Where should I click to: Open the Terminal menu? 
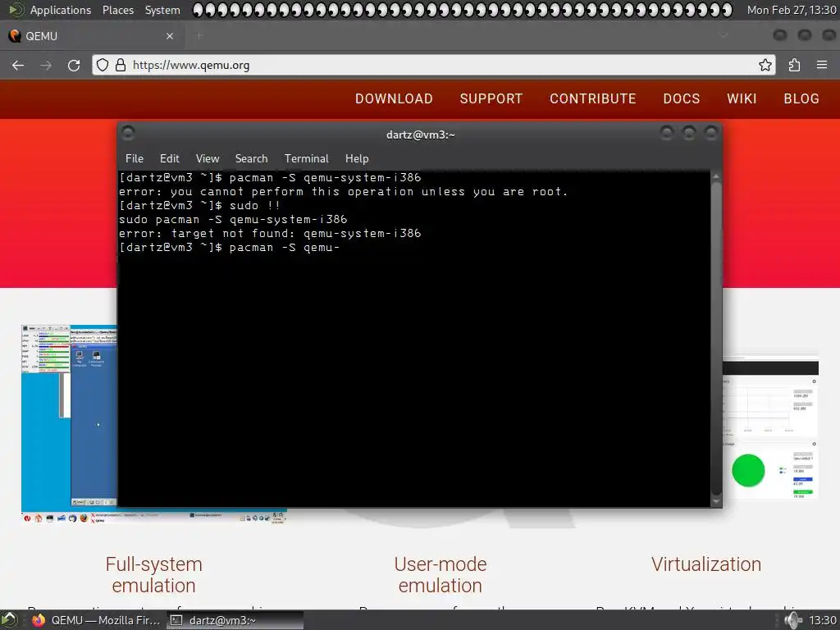point(307,158)
